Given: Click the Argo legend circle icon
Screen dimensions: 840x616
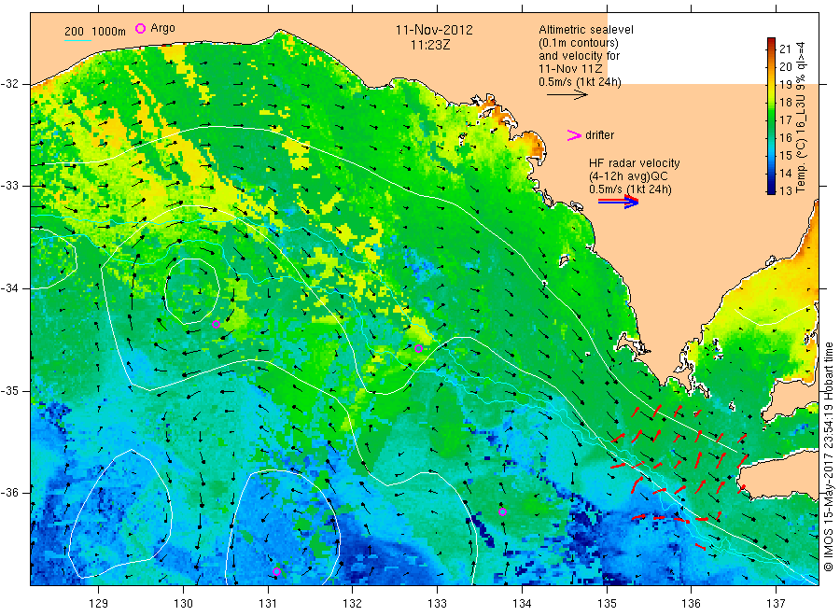Looking at the screenshot, I should point(140,28).
